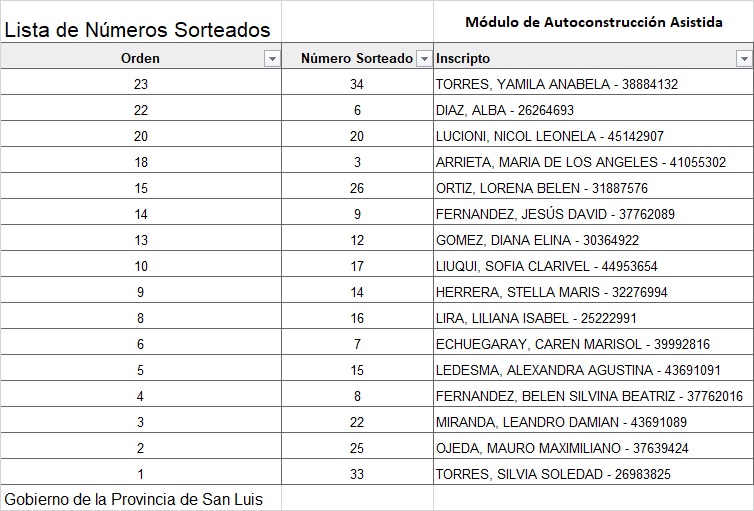This screenshot has width=754, height=511.
Task: Click HERRERA, STELLA MARIS cell
Action: 551,292
